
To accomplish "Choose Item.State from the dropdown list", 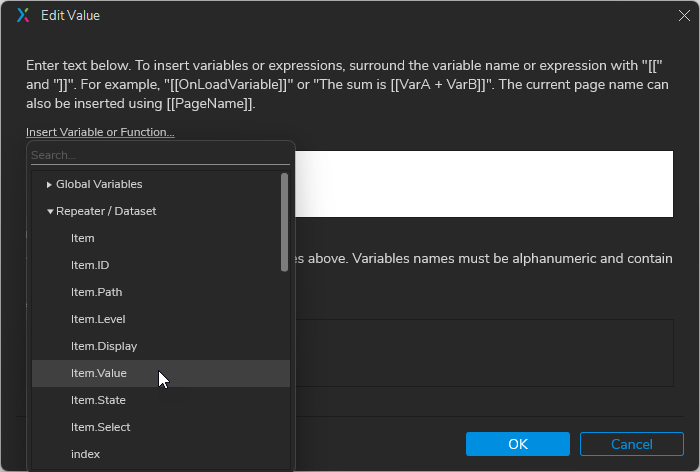I will point(98,400).
